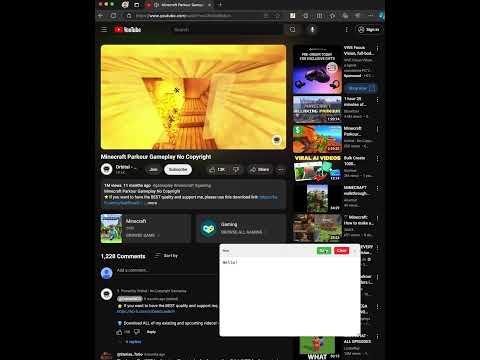This screenshot has width=480, height=360.
Task: Like the video with thumbs-up
Action: coord(217,170)
